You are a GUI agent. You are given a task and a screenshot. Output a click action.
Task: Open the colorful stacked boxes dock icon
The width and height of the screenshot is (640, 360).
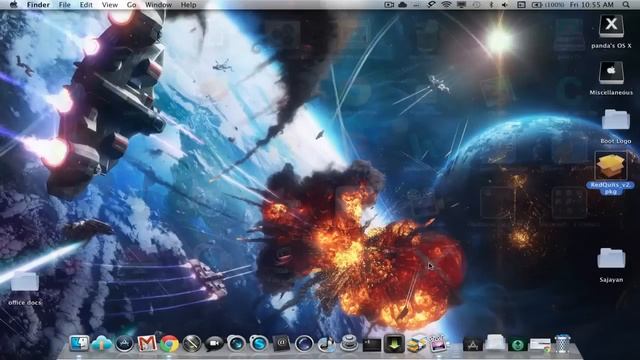tap(416, 344)
